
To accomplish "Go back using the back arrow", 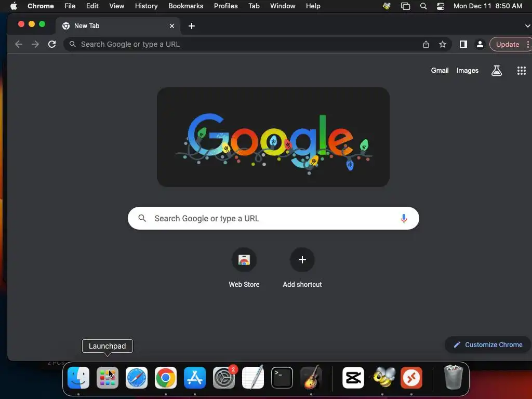I will click(19, 44).
